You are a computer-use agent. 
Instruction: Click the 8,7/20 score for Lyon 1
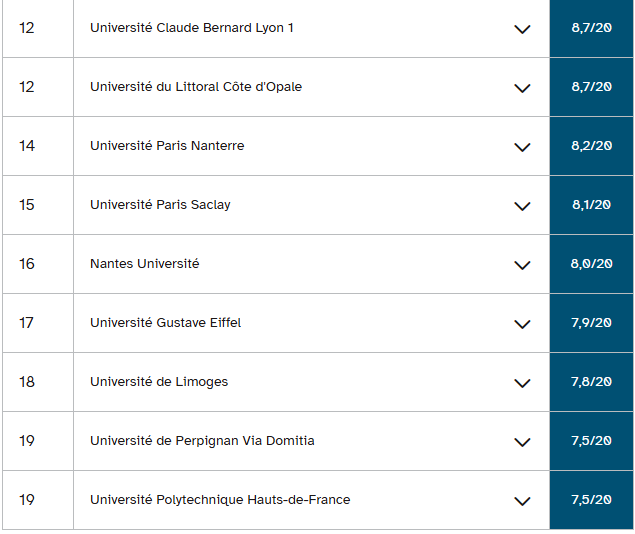tap(591, 28)
